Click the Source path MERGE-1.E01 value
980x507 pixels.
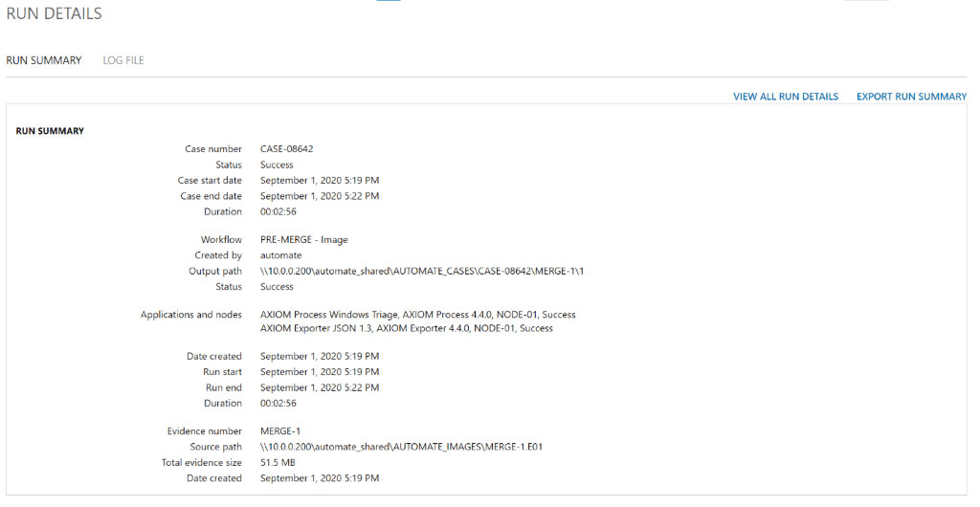coord(401,447)
